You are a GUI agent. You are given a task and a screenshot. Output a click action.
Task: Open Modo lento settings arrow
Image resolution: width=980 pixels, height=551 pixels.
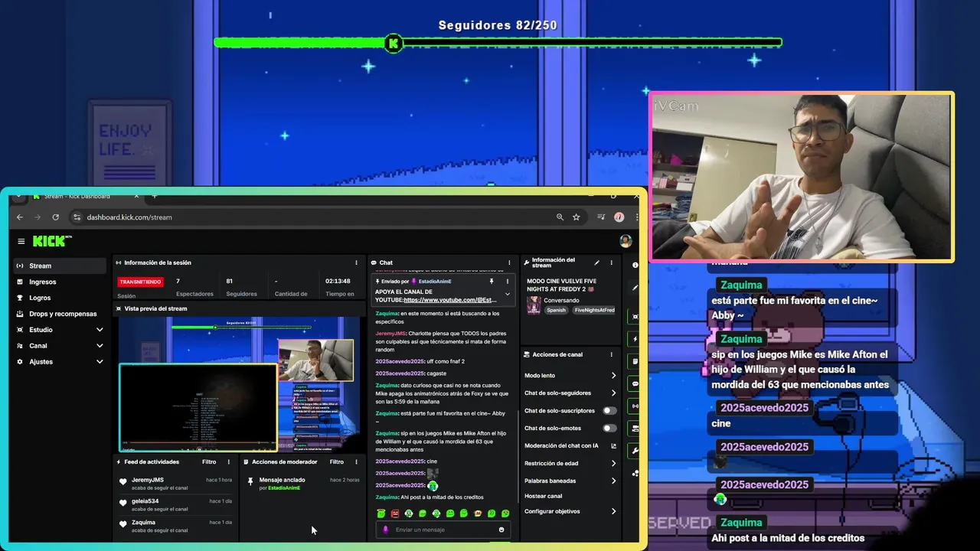tap(613, 376)
